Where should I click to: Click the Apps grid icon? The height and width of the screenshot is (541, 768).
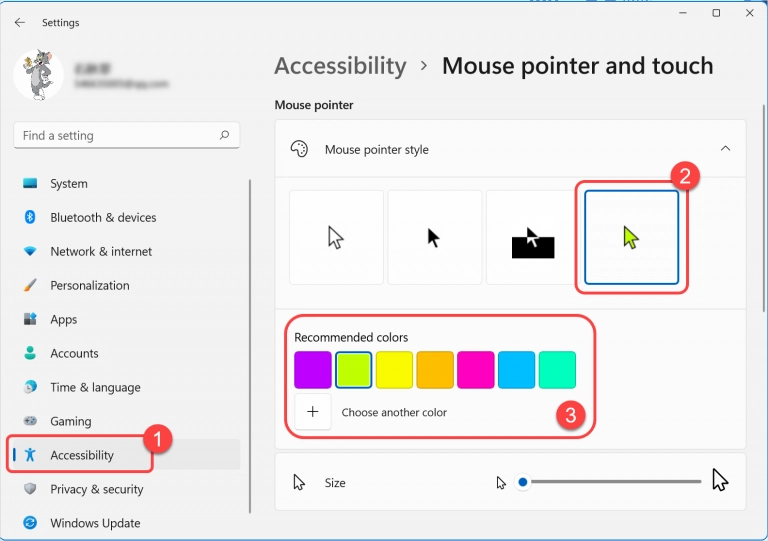30,319
